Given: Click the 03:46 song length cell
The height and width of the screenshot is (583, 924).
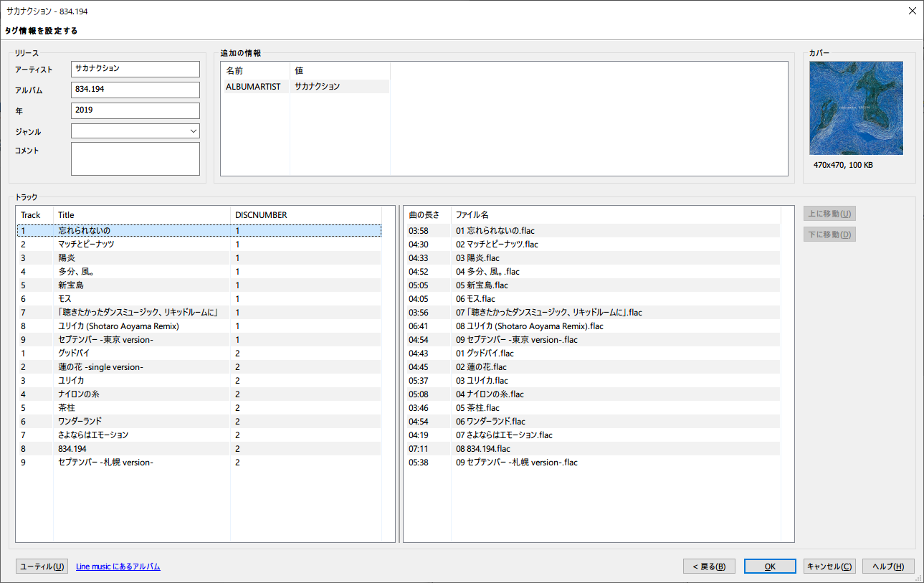Looking at the screenshot, I should [418, 408].
